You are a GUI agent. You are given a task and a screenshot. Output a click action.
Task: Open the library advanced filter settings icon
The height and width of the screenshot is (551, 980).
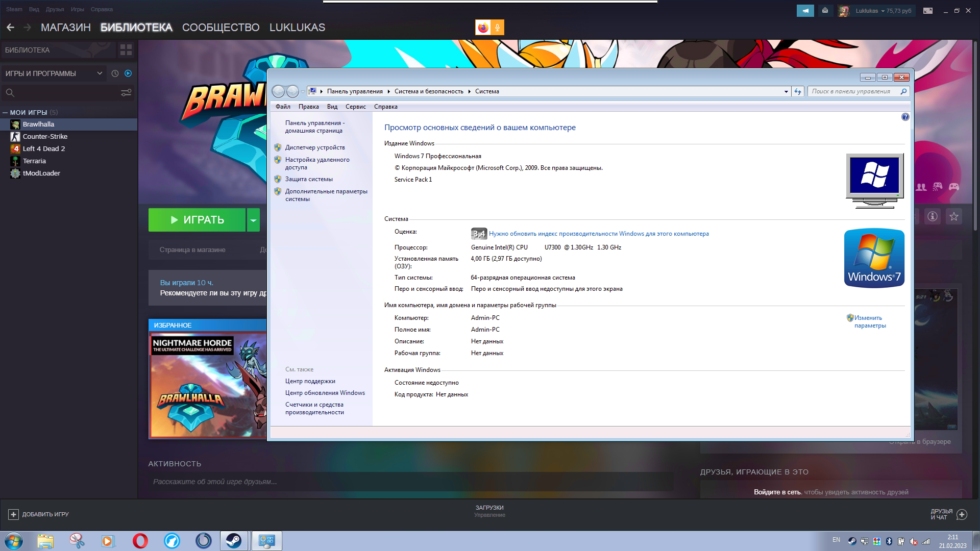[x=126, y=93]
